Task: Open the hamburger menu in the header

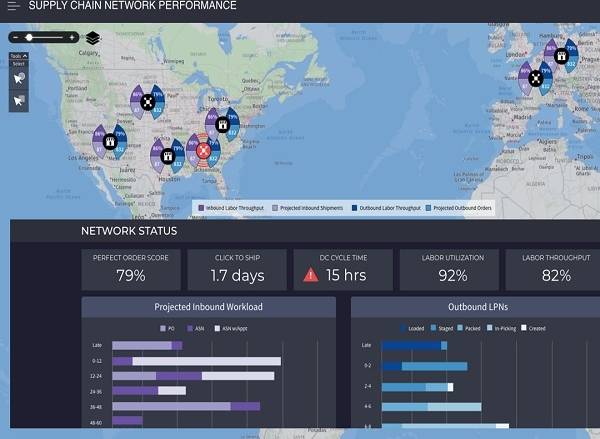Action: (14, 7)
